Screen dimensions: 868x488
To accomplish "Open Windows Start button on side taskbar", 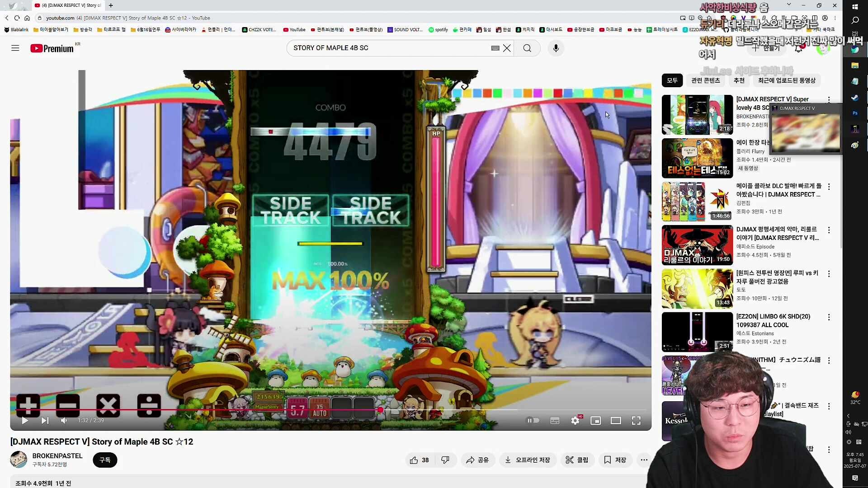I will (x=855, y=7).
